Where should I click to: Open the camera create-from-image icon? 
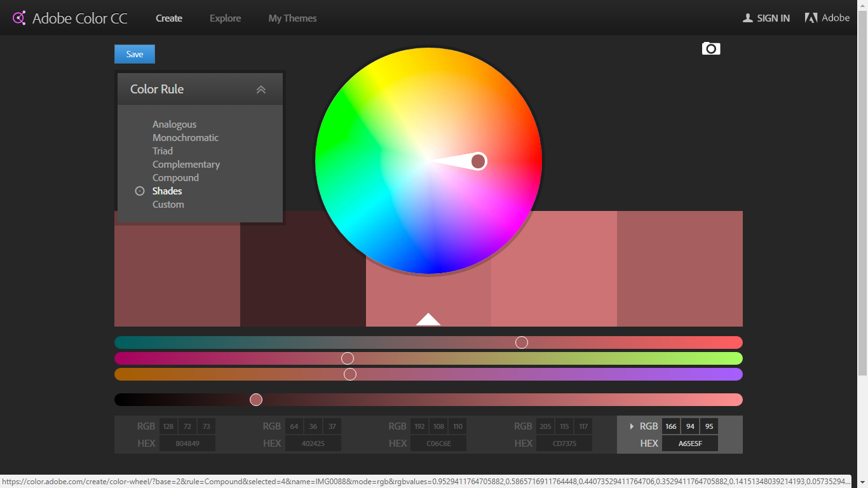point(711,48)
